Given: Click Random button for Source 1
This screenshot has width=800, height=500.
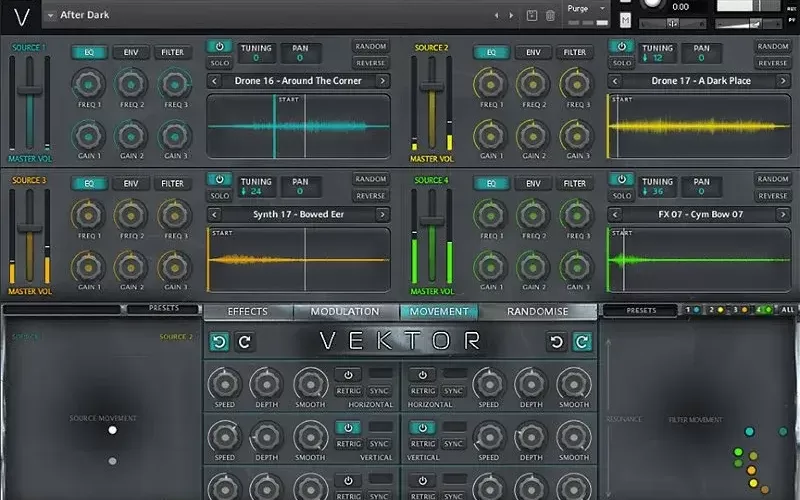Looking at the screenshot, I should (x=370, y=46).
